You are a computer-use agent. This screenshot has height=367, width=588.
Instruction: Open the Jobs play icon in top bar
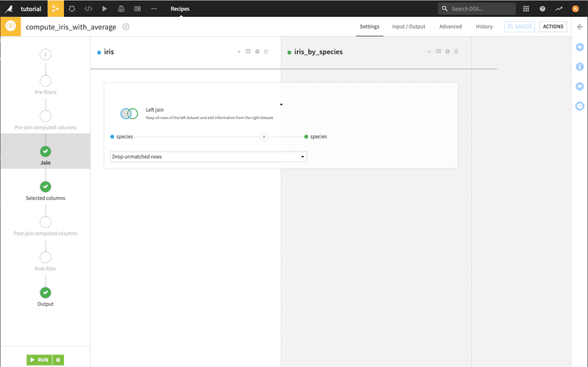[104, 9]
